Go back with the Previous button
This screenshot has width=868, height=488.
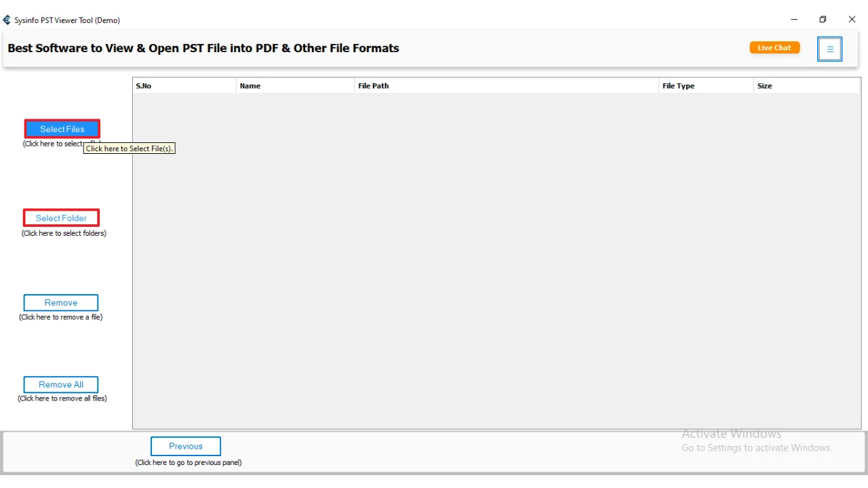[x=186, y=446]
